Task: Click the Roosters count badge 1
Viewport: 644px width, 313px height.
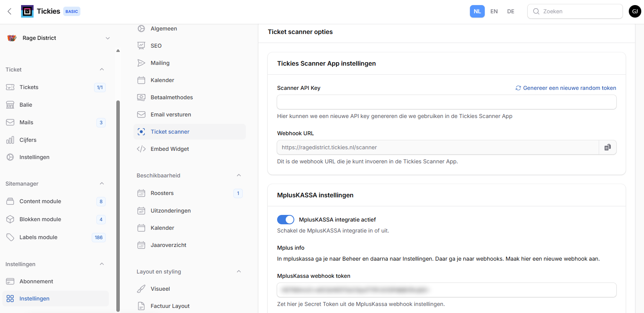Action: 238,193
